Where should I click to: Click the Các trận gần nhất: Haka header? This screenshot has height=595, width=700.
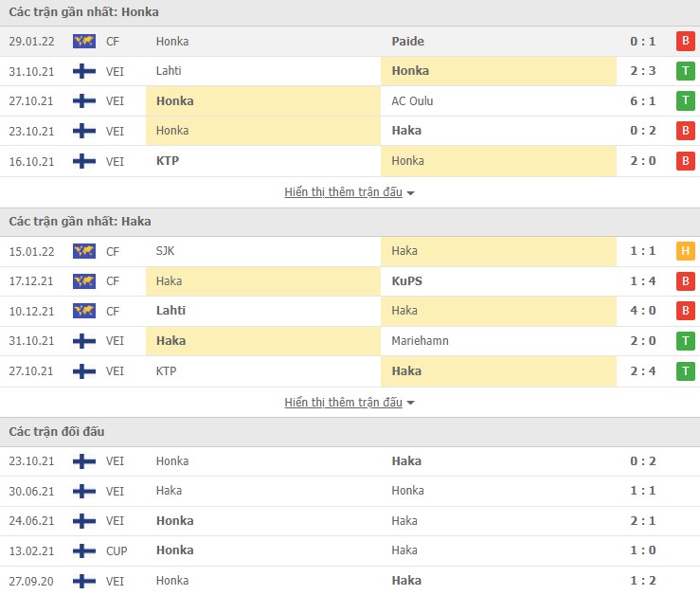click(80, 222)
